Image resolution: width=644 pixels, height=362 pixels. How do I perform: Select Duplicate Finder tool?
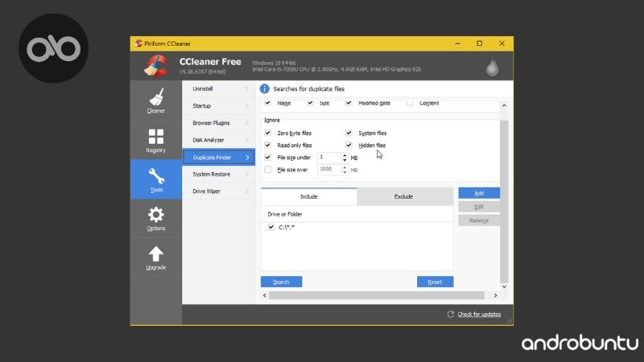click(218, 157)
